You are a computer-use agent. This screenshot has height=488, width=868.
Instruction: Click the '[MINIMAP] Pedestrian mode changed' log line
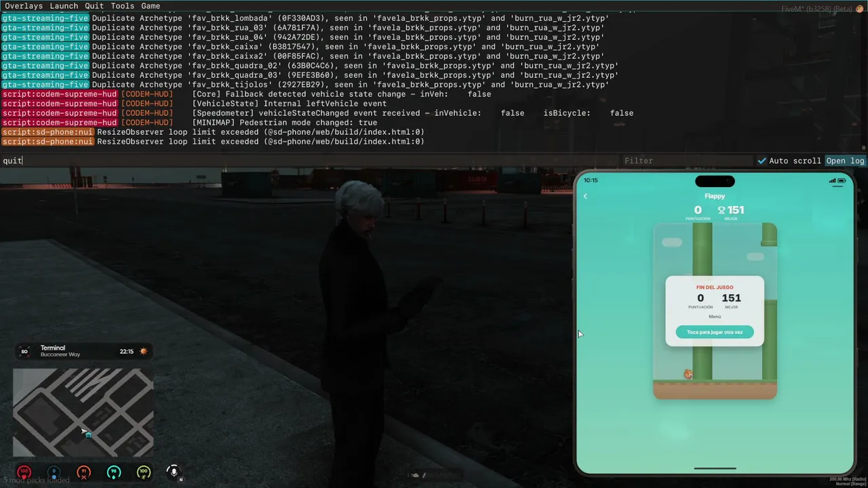click(189, 123)
